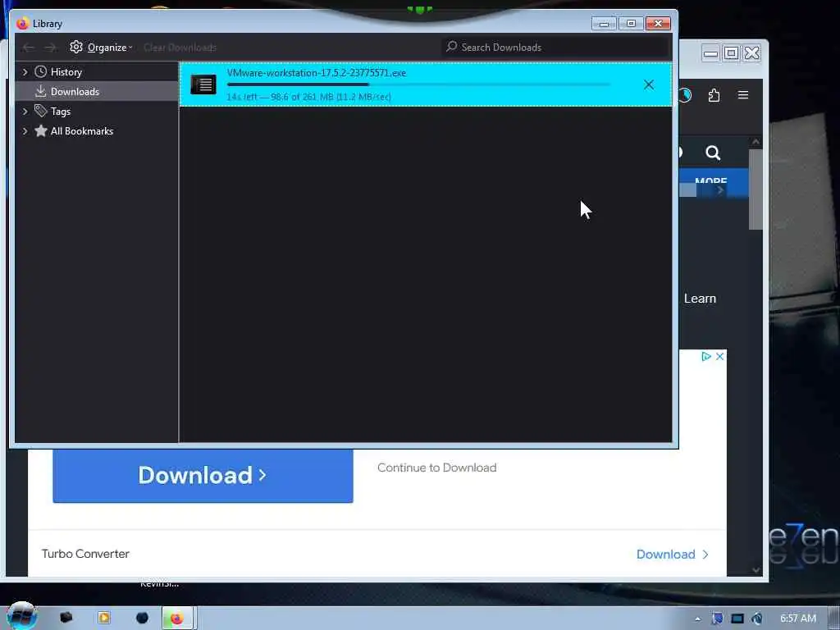Select History in the sidebar
The width and height of the screenshot is (840, 630).
pyautogui.click(x=66, y=72)
